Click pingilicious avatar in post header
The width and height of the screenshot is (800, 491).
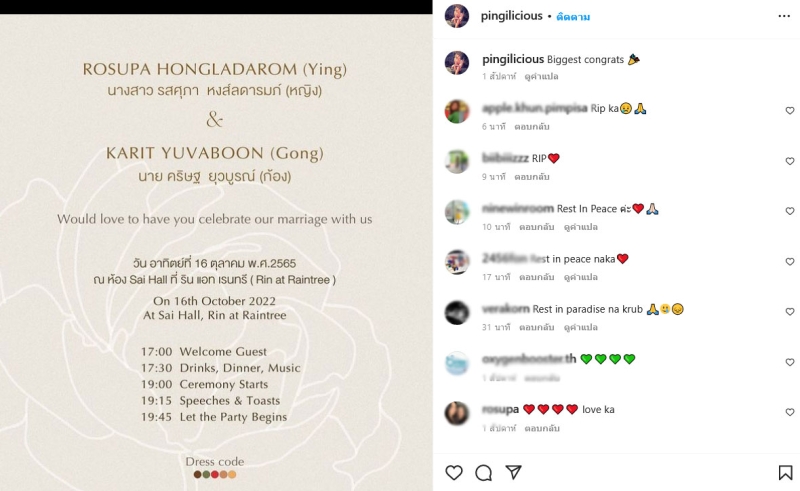point(457,16)
